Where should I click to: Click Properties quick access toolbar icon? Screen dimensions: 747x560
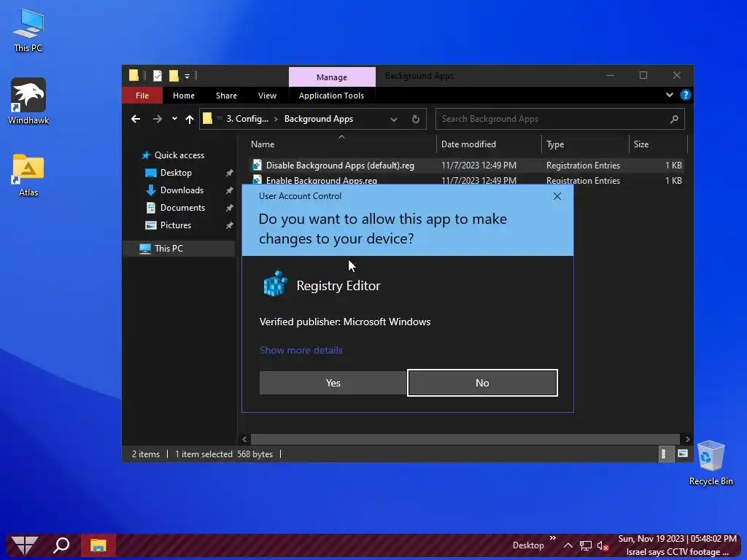coord(158,76)
